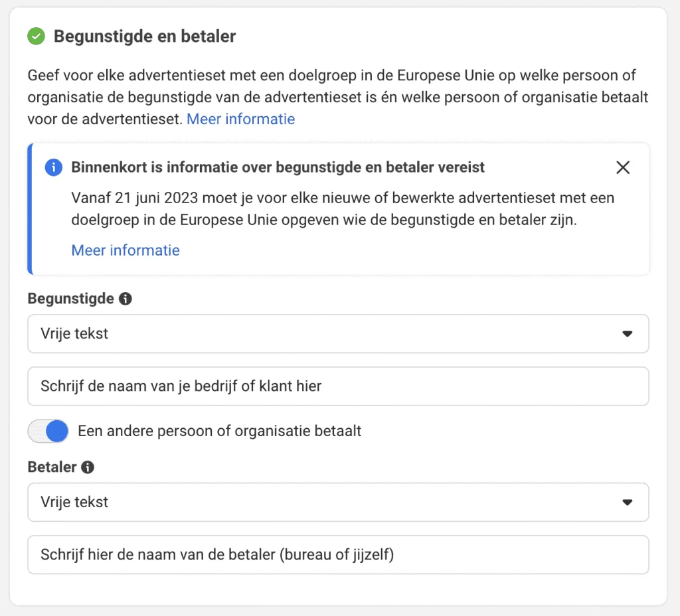The image size is (680, 616).
Task: Click the 'Een andere persoon of organisatie betaalt' label
Action: (219, 431)
